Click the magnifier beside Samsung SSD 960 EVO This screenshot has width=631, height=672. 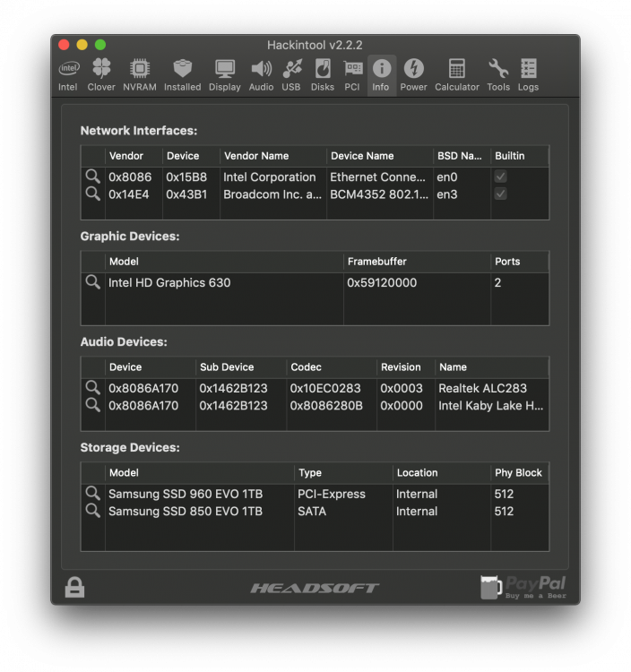coord(92,493)
